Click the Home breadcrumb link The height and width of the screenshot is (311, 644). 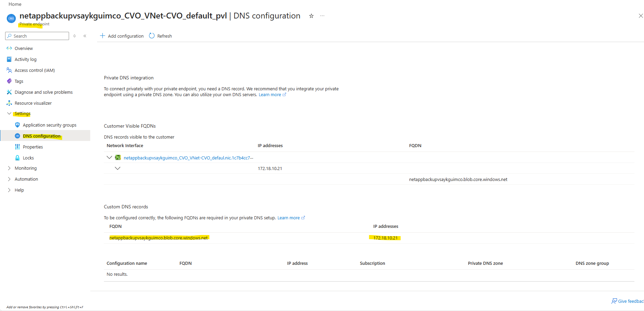(15, 4)
